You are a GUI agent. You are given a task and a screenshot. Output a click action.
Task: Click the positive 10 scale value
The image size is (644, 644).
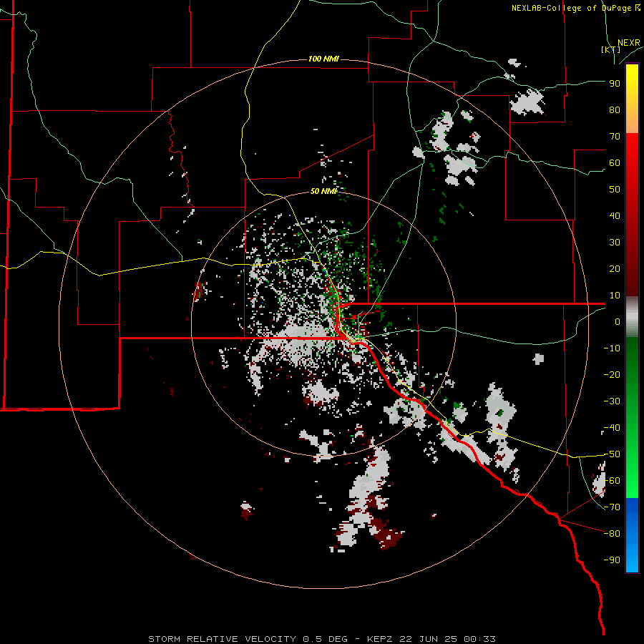pos(615,296)
